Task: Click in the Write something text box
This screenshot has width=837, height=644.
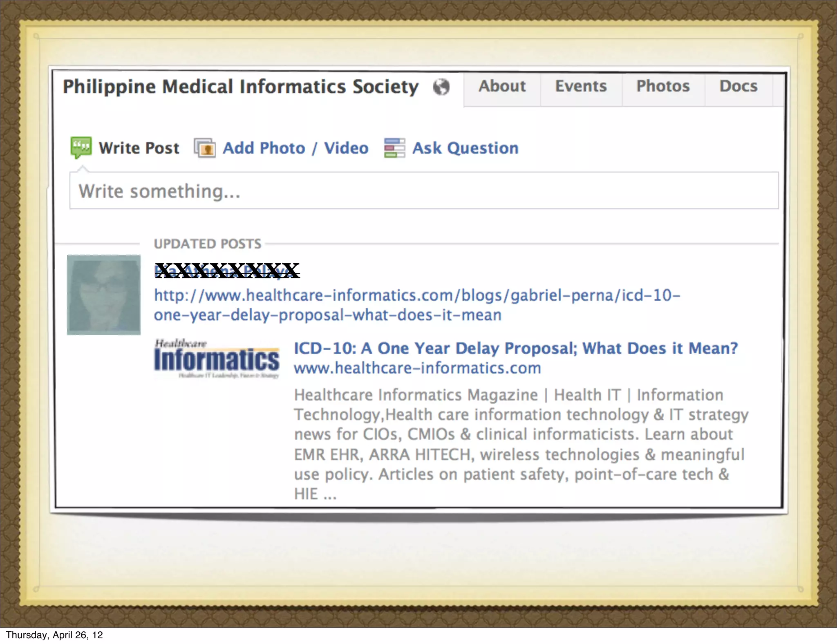Action: pos(423,191)
